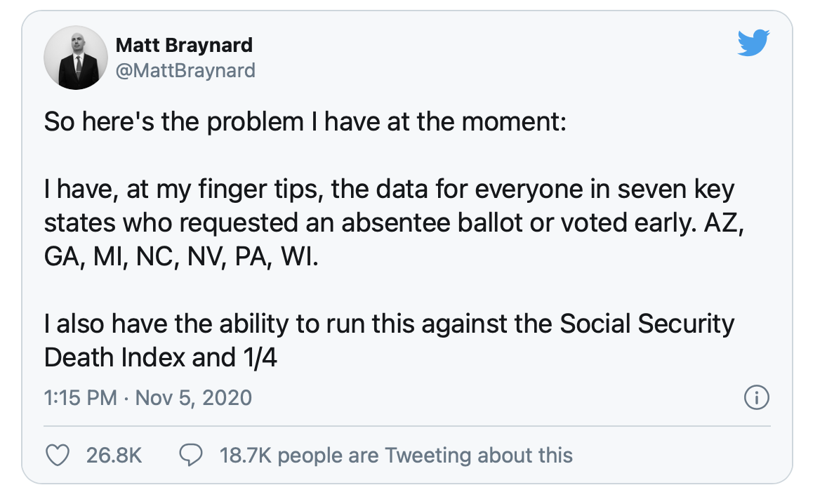The height and width of the screenshot is (504, 827).
Task: Click the 'Death Index and 1/4' line
Action: tap(160, 357)
